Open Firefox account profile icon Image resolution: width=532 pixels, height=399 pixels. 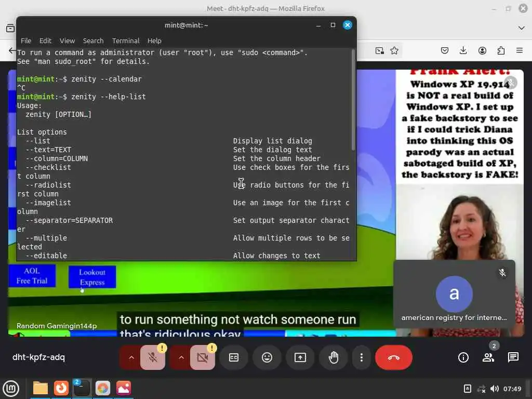coord(482,50)
